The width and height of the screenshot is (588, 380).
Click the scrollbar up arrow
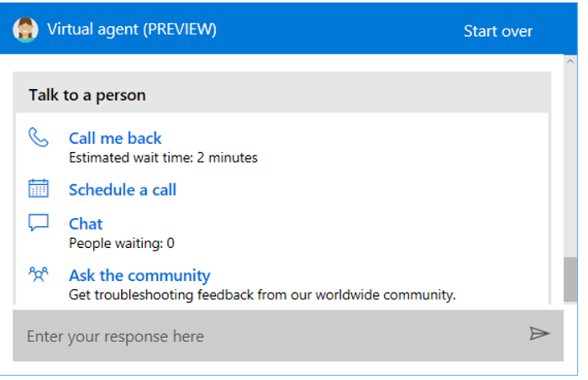click(570, 61)
